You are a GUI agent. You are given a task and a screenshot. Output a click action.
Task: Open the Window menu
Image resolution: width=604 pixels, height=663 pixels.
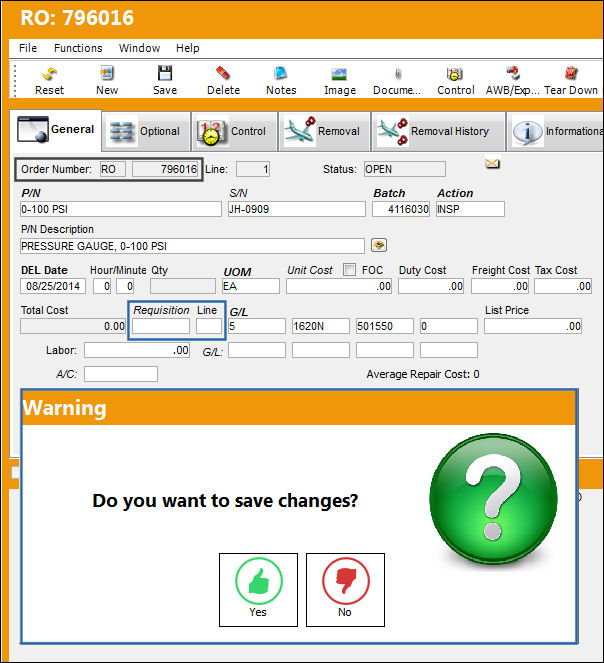[x=139, y=48]
